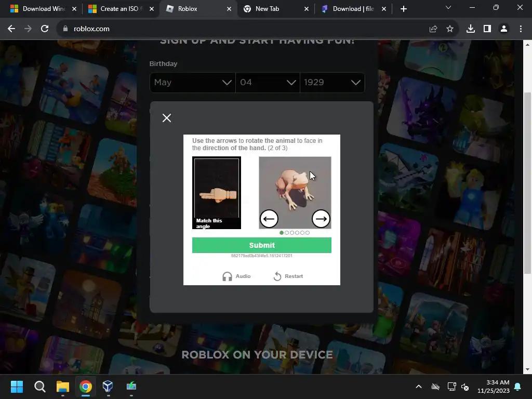Viewport: 532px width, 399px height.
Task: Open File Explorer from the taskbar
Action: click(x=63, y=387)
